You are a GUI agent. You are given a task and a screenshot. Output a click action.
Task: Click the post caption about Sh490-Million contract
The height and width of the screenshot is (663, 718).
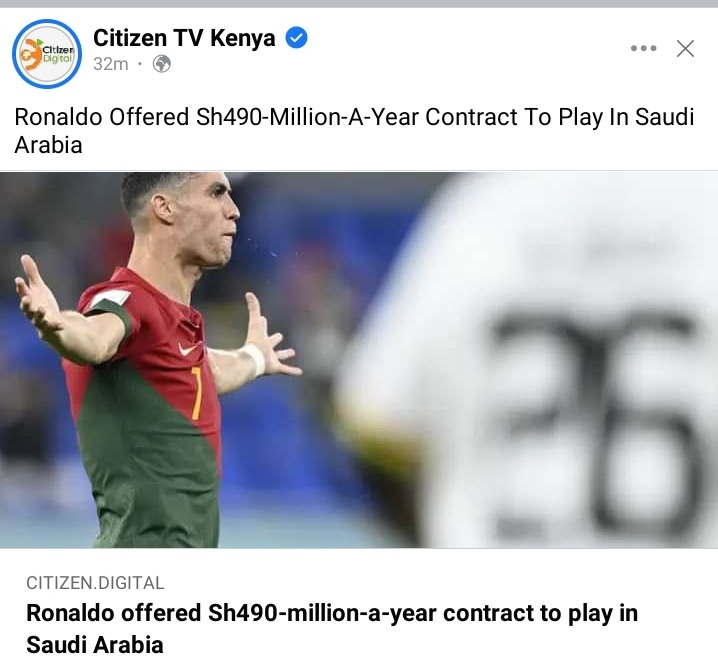(x=354, y=130)
